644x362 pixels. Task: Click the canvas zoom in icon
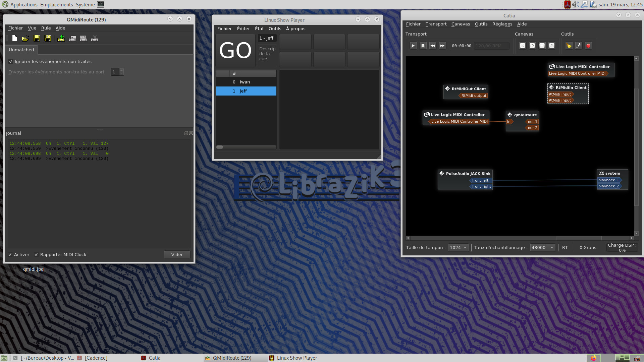(532, 46)
